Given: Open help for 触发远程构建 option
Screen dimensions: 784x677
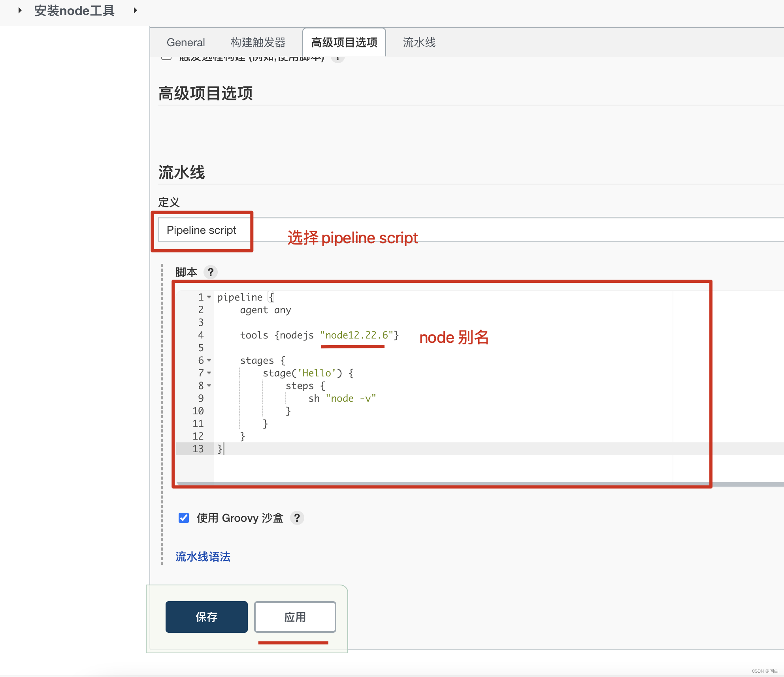Looking at the screenshot, I should coord(338,58).
